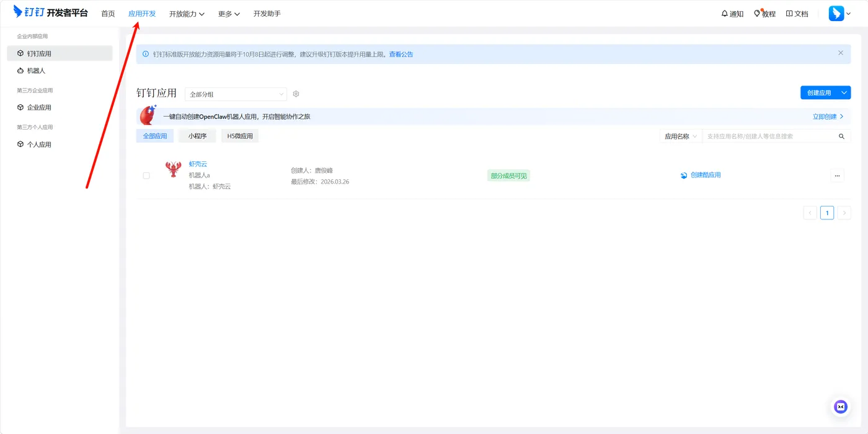Click the 最后修改：2026.03.26 text
The width and height of the screenshot is (868, 434).
[x=320, y=182]
